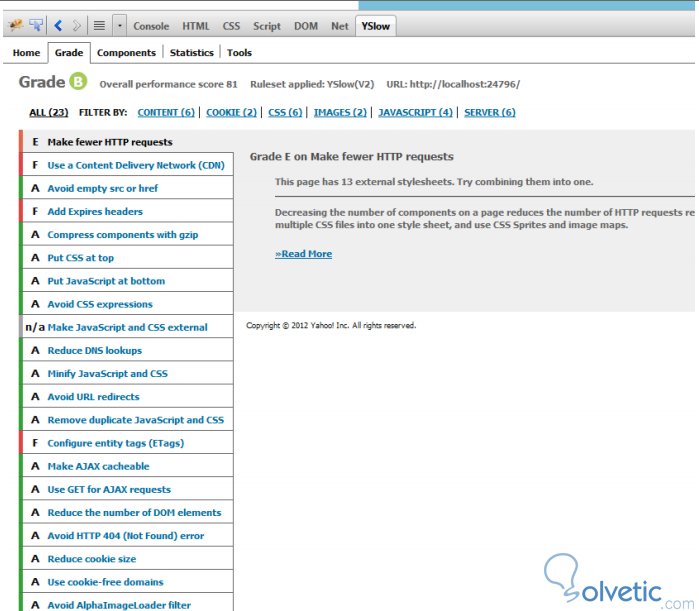This screenshot has width=699, height=611.
Task: Go forward with the gray right arrow
Action: [x=77, y=25]
